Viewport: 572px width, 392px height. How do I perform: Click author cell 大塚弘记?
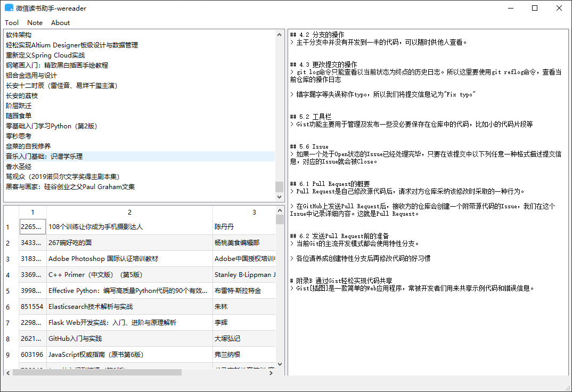click(x=244, y=339)
